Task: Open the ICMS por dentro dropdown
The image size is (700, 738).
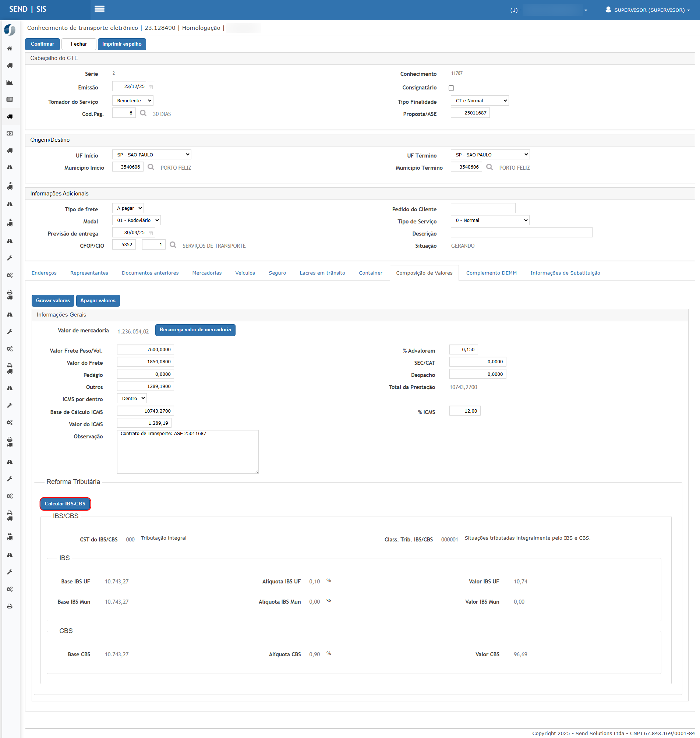Action: pos(132,399)
